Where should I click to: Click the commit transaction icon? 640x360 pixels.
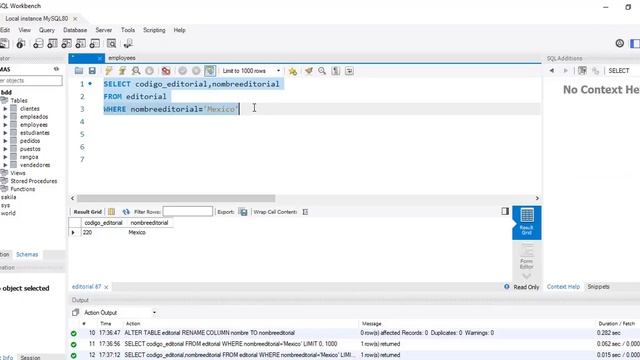[182, 71]
